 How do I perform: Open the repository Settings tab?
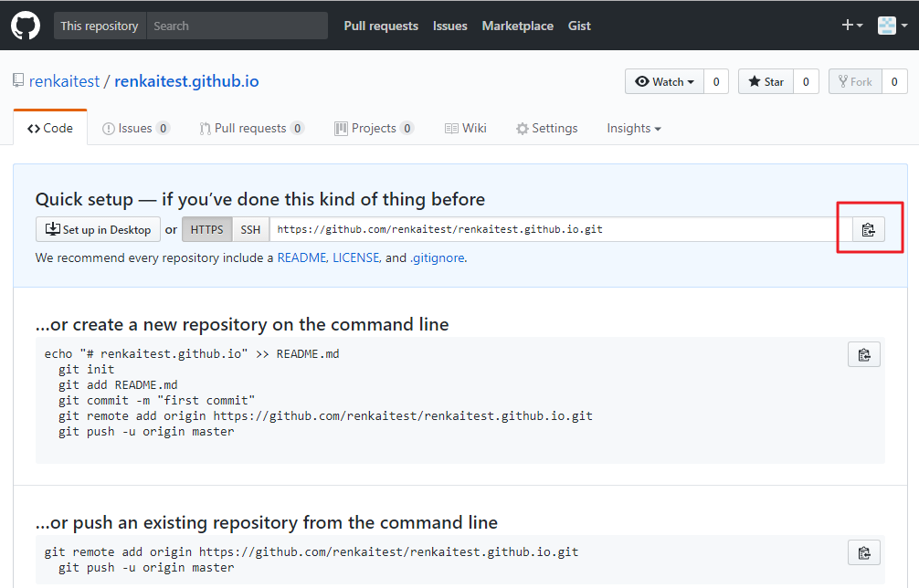(x=547, y=128)
